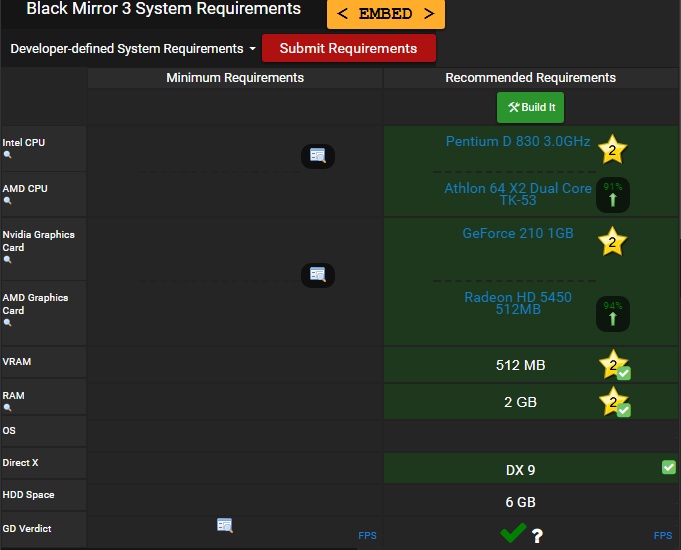Screen dimensions: 681x550
Task: Click the GD Verdict minimum search-list icon
Action: (x=225, y=525)
